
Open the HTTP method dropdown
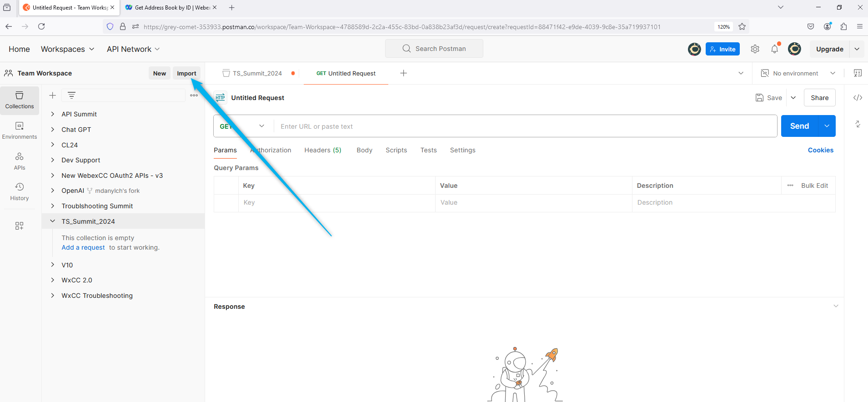pos(243,126)
